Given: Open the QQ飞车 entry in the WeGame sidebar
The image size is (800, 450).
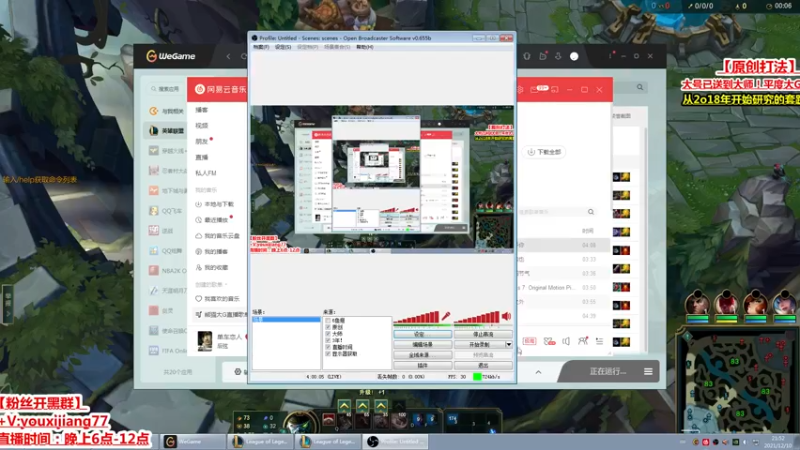Looking at the screenshot, I should tap(166, 211).
